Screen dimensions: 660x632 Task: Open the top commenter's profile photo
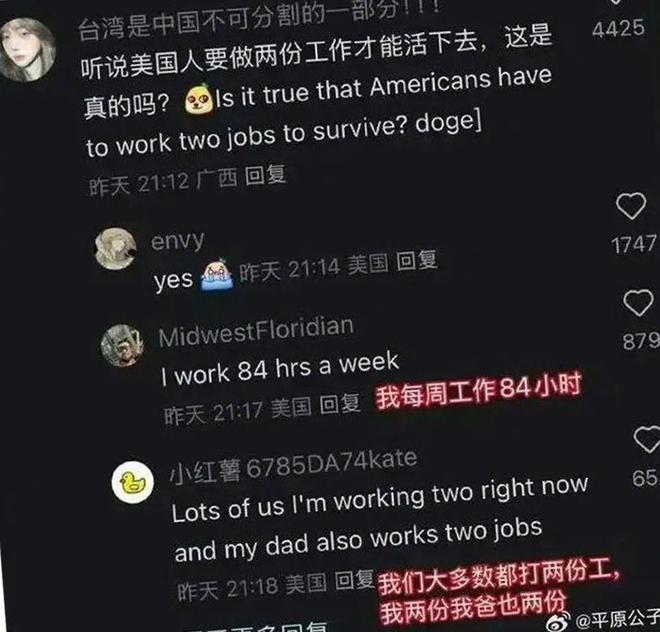(27, 50)
